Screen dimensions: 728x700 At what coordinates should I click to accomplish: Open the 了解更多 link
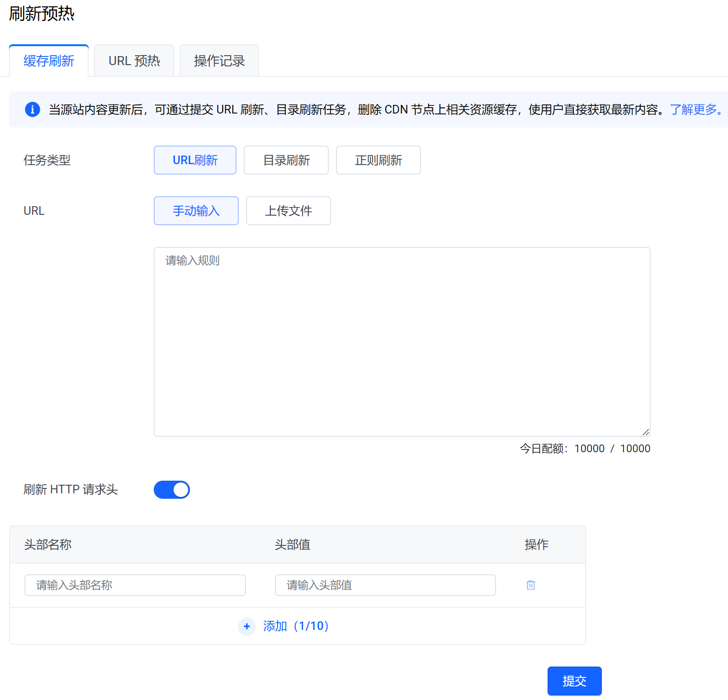[695, 109]
